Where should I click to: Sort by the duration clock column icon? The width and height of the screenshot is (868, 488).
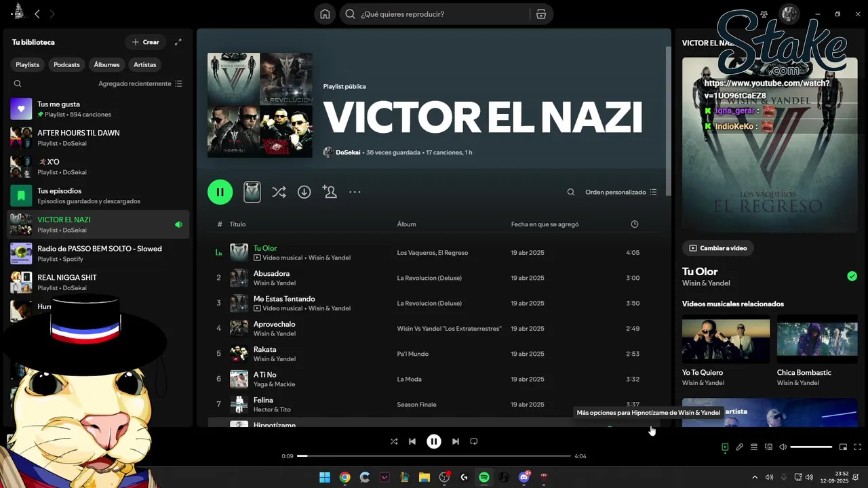(635, 224)
